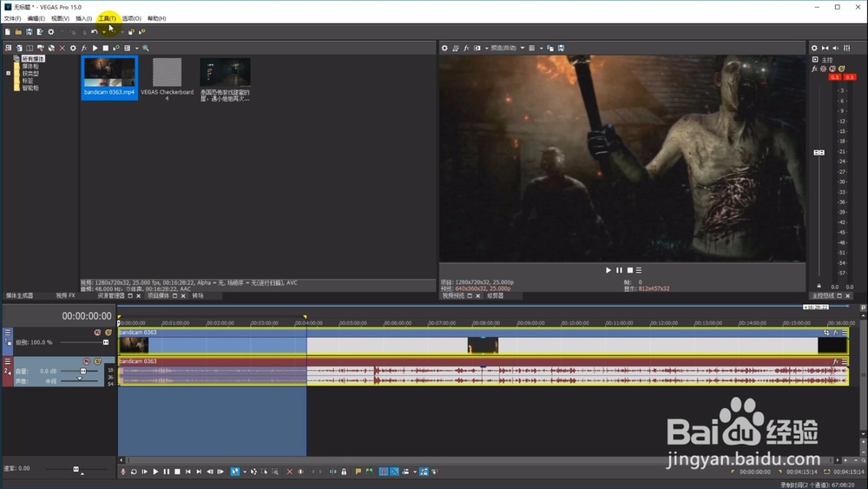The image size is (868, 489).
Task: Click timeline transport play button
Action: click(155, 472)
